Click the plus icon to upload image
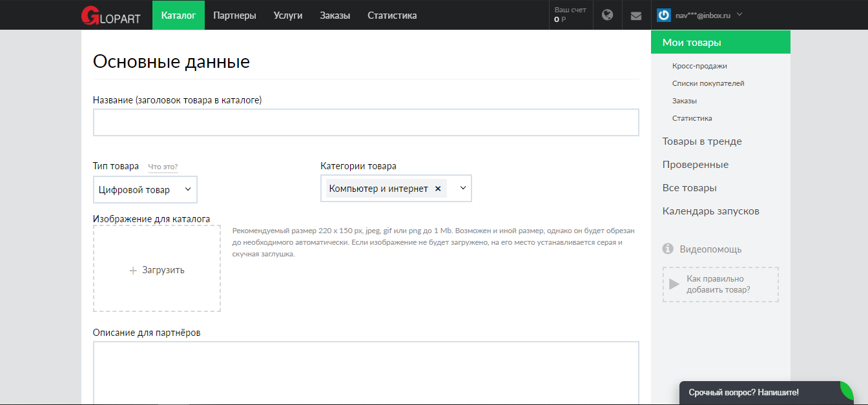The image size is (868, 405). [x=133, y=271]
